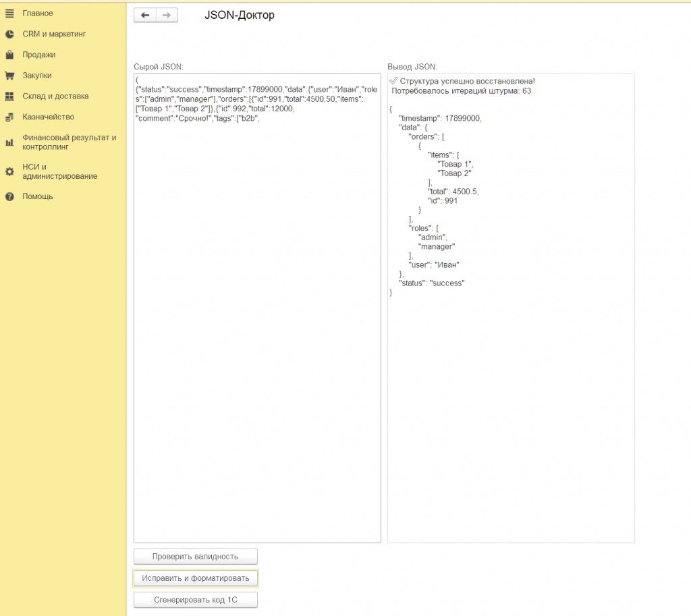Click Исправить и форматировать button
The image size is (691, 616).
click(x=195, y=578)
